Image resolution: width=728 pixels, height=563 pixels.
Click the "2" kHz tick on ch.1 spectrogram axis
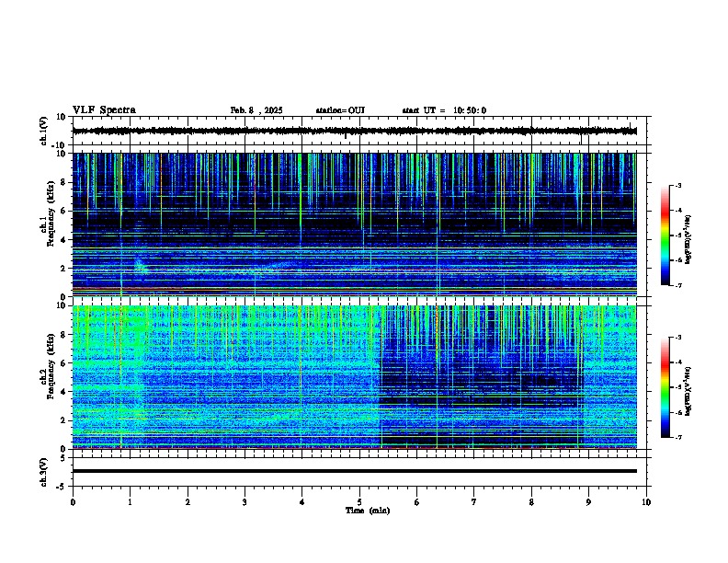(63, 268)
